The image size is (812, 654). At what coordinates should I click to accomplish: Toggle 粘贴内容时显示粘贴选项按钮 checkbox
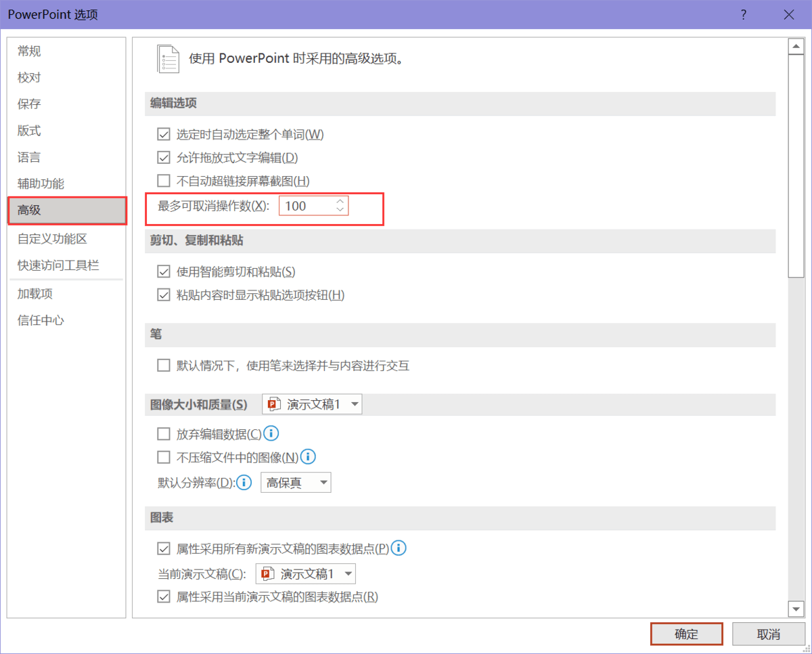coord(163,295)
